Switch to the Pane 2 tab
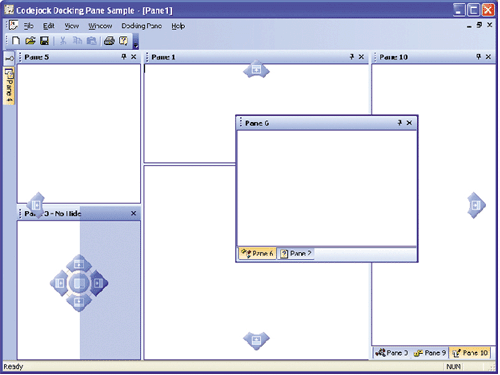This screenshot has height=375, width=500. pyautogui.click(x=296, y=254)
